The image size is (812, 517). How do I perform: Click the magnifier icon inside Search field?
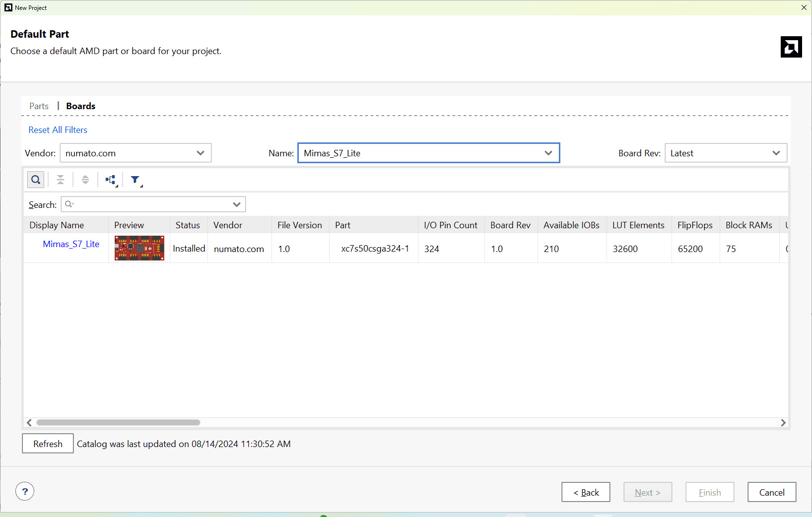click(69, 204)
